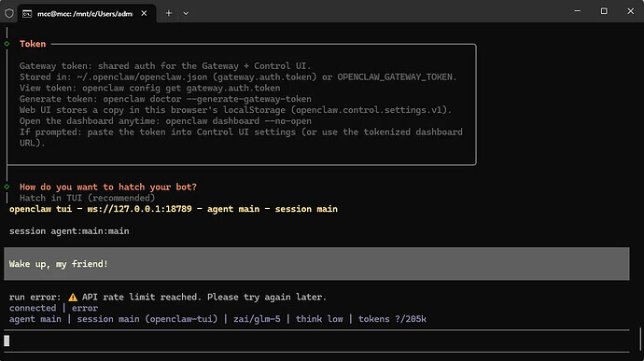Image resolution: width=644 pixels, height=361 pixels.
Task: Click the 'Open the dashboard anytime' line
Action: tap(165, 121)
